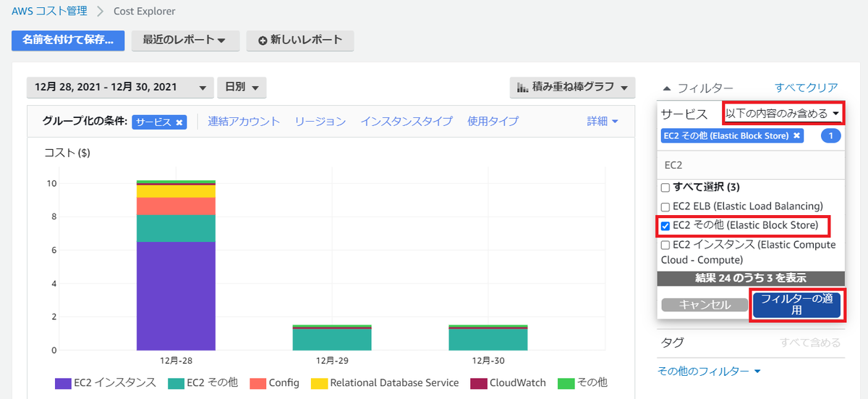Open the date range 12月 28, 2021 selector
Viewport: 868px width, 399px height.
coord(120,87)
